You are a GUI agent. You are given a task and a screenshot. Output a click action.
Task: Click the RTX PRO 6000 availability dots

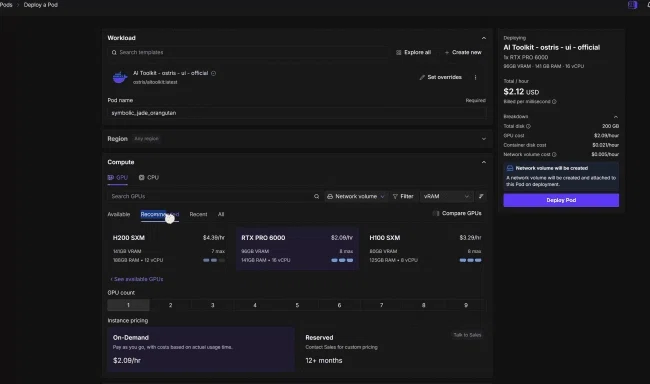pyautogui.click(x=342, y=260)
